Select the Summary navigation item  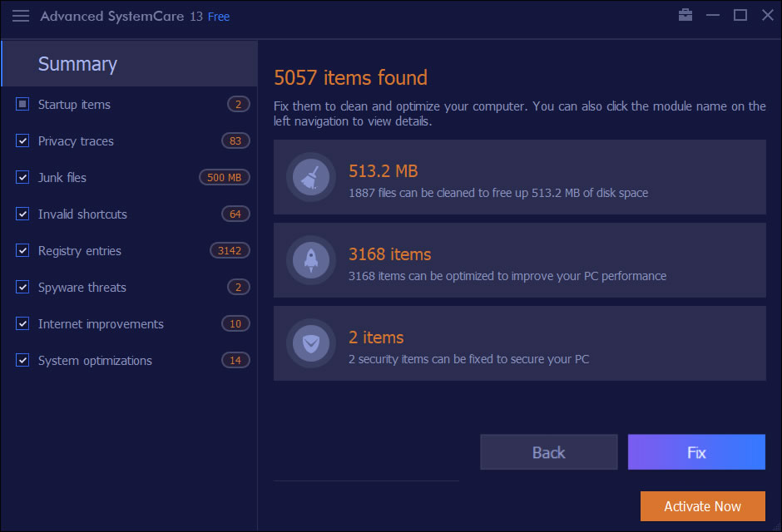(130, 64)
